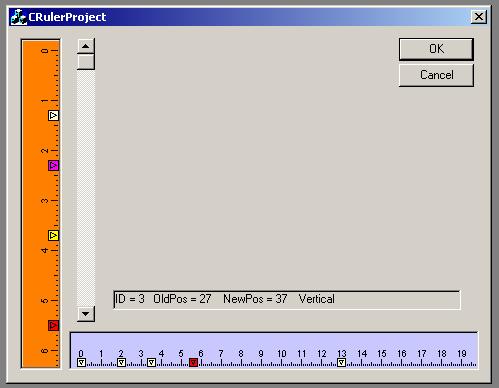The image size is (499, 388).
Task: Click the number 7 on the horizontal ruler
Action: pos(221,353)
